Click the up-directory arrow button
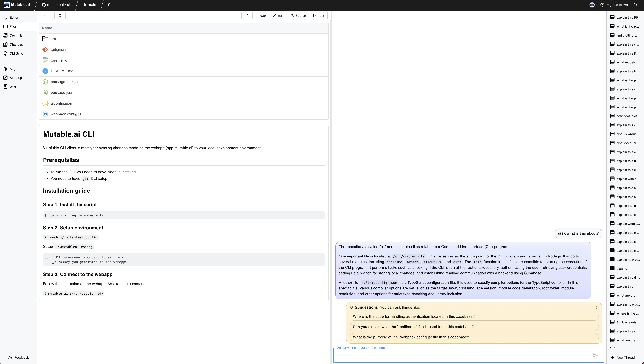 coord(45,16)
